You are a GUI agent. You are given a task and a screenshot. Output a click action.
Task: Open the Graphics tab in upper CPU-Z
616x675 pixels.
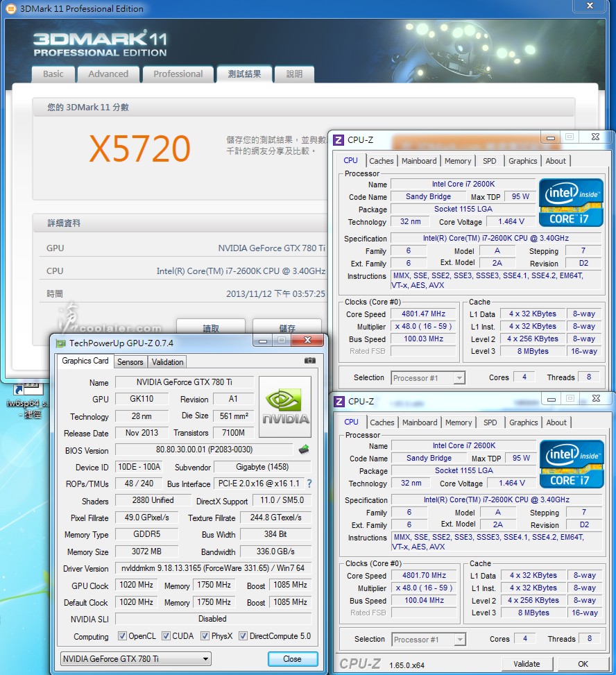pyautogui.click(x=523, y=161)
